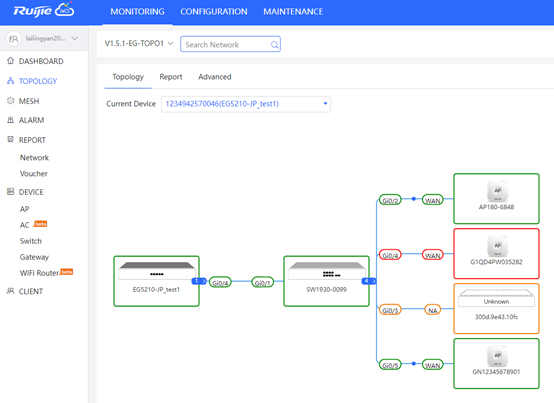Open ALARM in the sidebar

click(x=31, y=120)
